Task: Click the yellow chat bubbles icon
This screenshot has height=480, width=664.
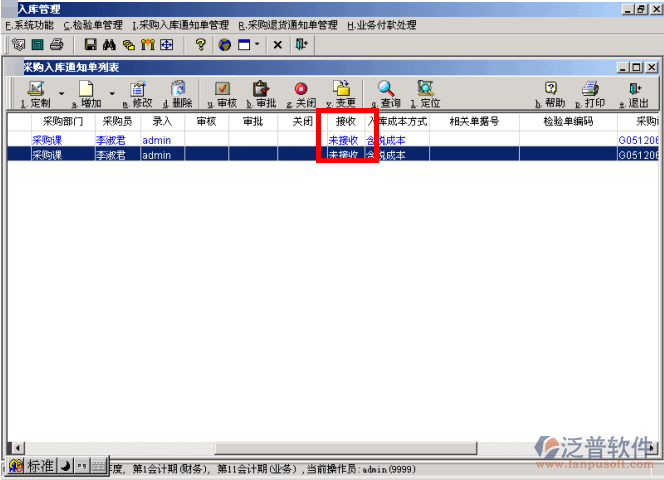Action: point(128,44)
